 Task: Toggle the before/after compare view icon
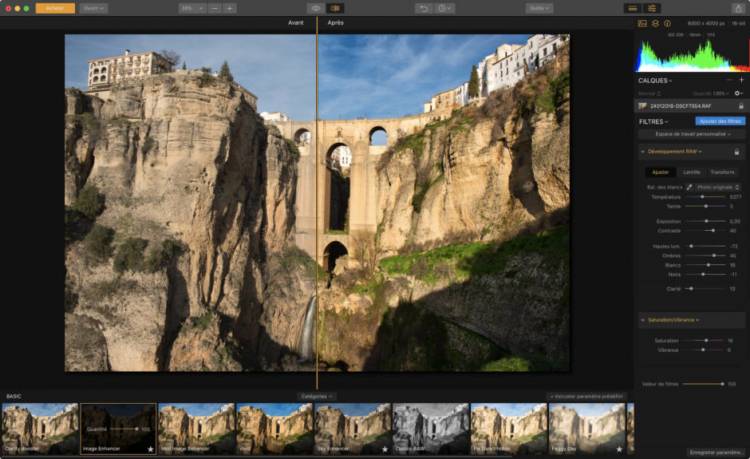(x=336, y=8)
